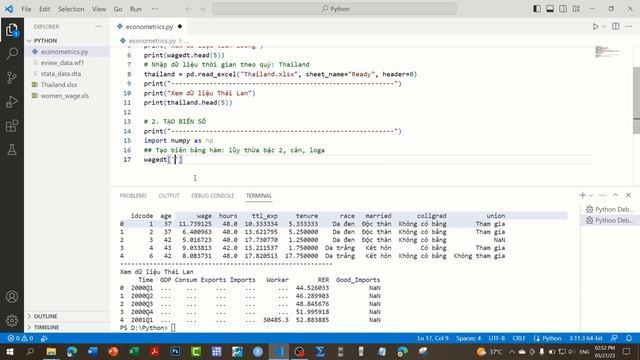
Task: Expand the TIMELINE section
Action: (67, 327)
